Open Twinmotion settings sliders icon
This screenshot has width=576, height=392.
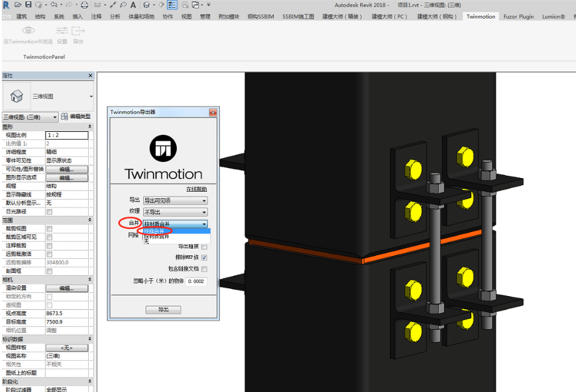tap(62, 30)
